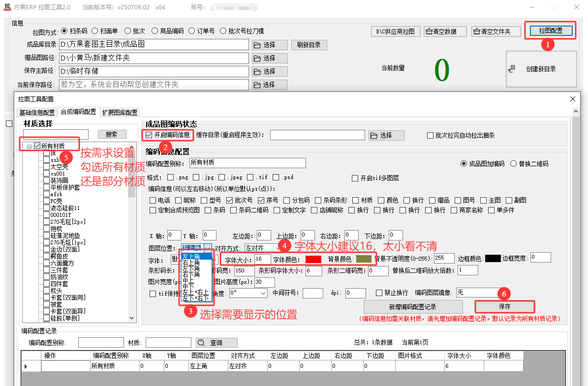Check the 抱枕 material checkbox

click(47, 229)
